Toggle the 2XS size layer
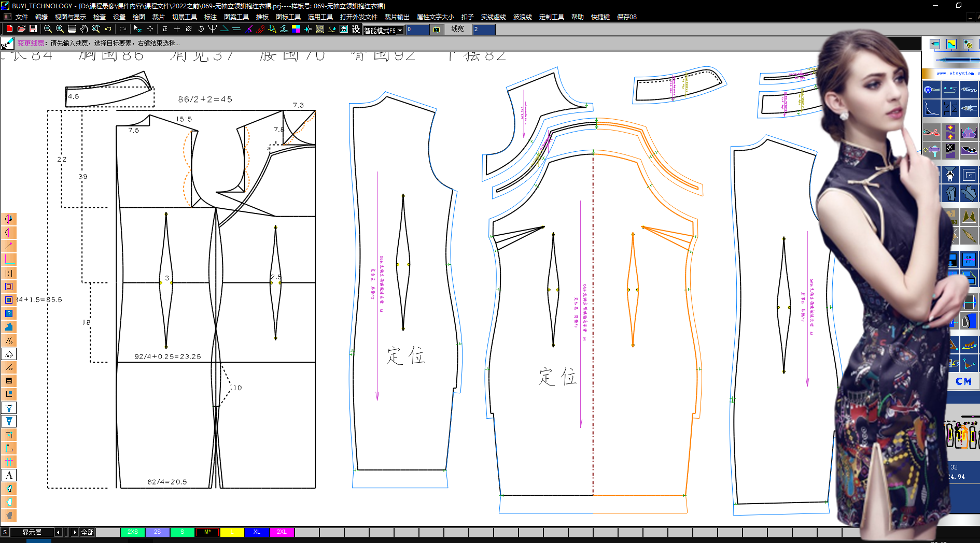The width and height of the screenshot is (980, 543). click(133, 532)
